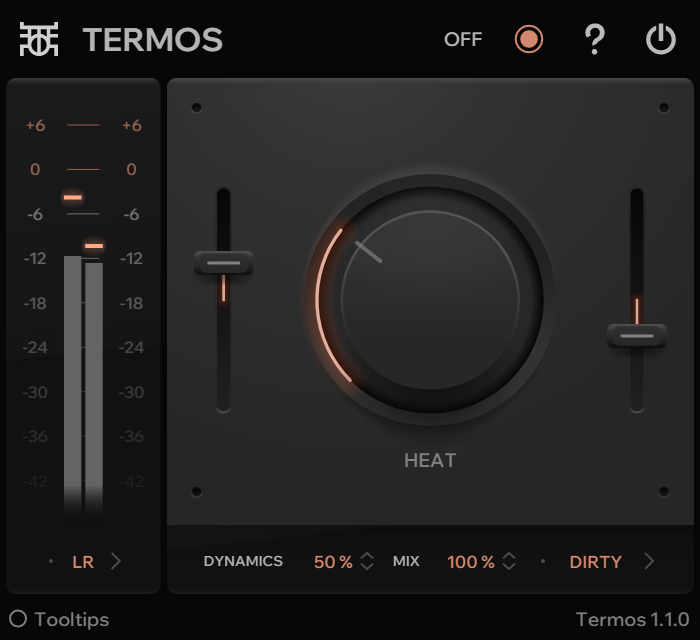Click the OFF label in header
The width and height of the screenshot is (700, 640).
pyautogui.click(x=463, y=40)
